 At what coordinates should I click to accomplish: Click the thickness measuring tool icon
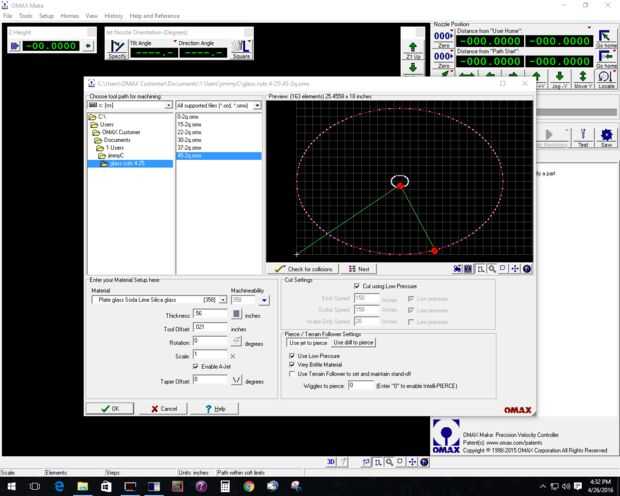237,313
